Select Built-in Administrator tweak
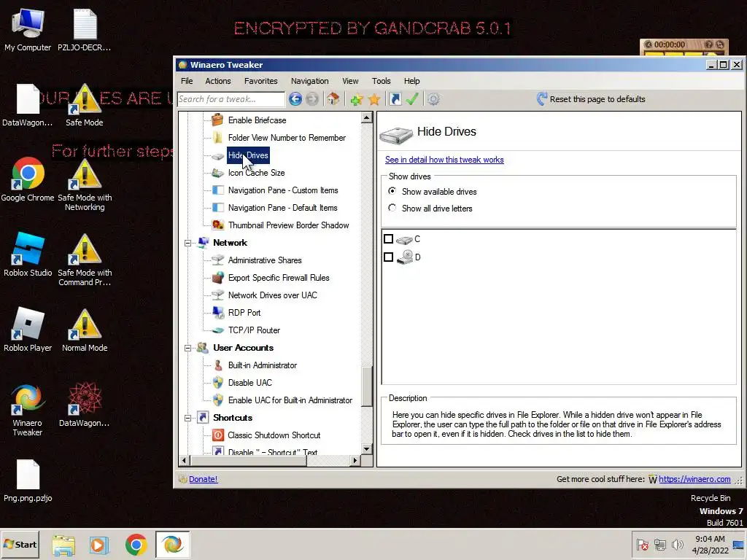The width and height of the screenshot is (747, 560). (x=263, y=365)
